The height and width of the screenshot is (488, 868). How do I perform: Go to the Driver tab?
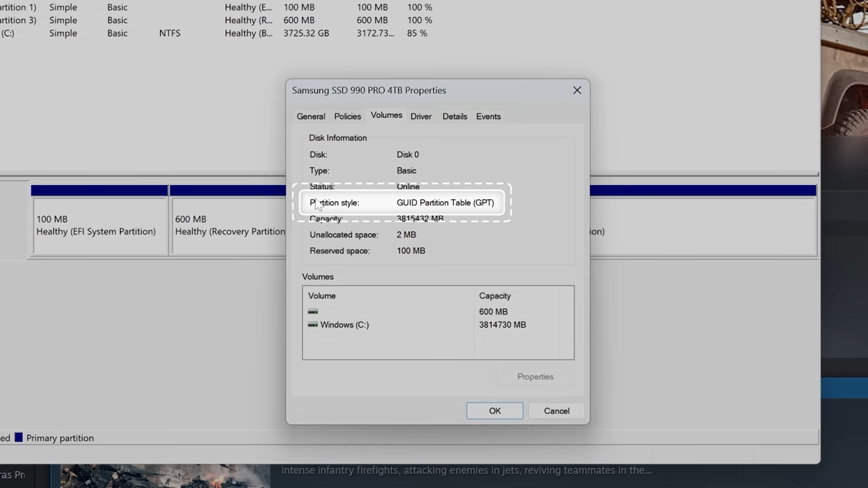pyautogui.click(x=420, y=117)
